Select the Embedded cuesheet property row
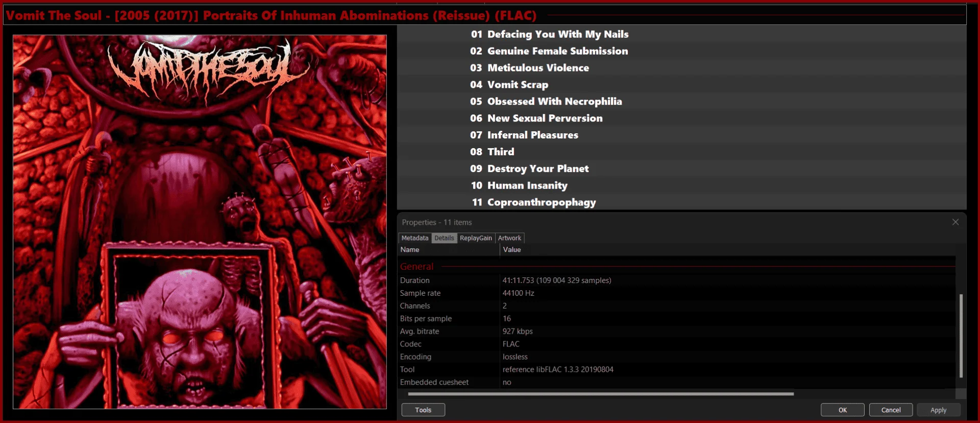 pyautogui.click(x=677, y=383)
